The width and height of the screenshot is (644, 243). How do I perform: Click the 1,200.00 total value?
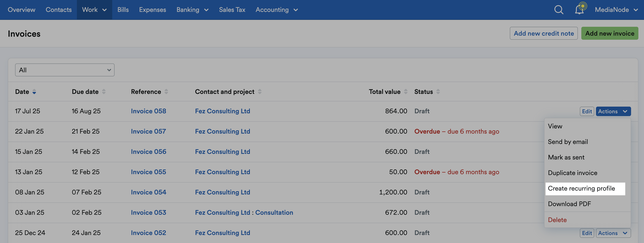pos(393,193)
